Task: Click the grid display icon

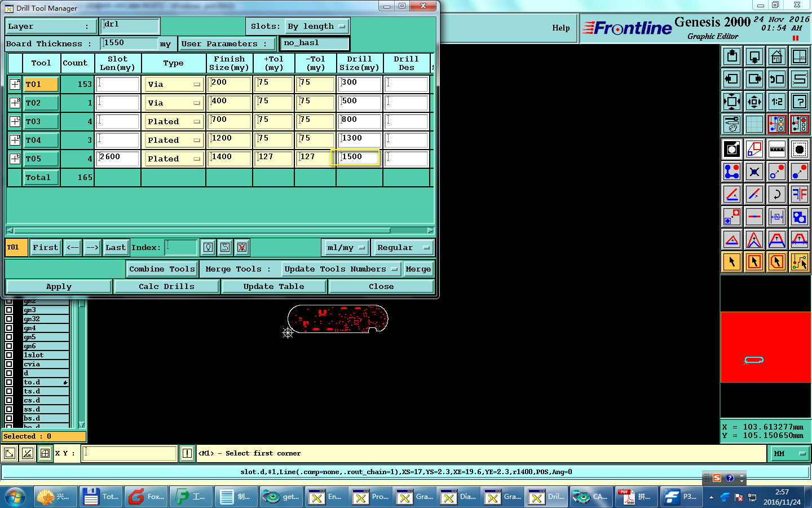Action: pos(754,124)
